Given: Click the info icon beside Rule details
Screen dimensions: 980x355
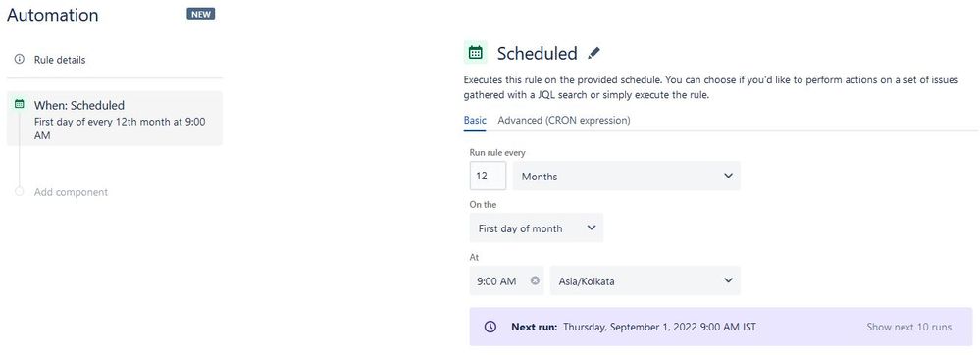Looking at the screenshot, I should point(20,60).
